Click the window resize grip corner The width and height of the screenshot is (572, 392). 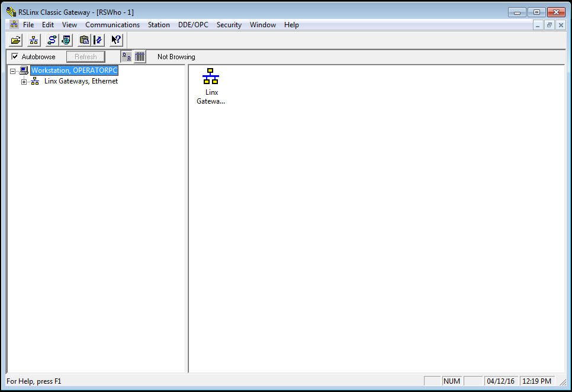click(563, 382)
